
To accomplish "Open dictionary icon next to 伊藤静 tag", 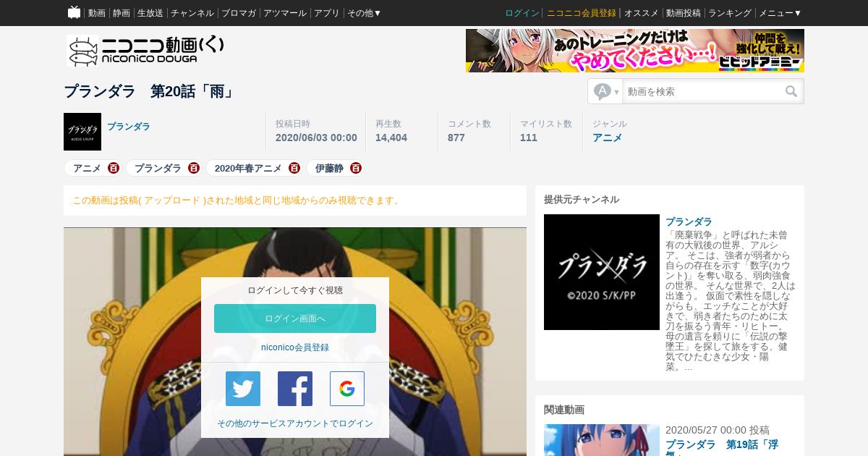I will point(355,168).
